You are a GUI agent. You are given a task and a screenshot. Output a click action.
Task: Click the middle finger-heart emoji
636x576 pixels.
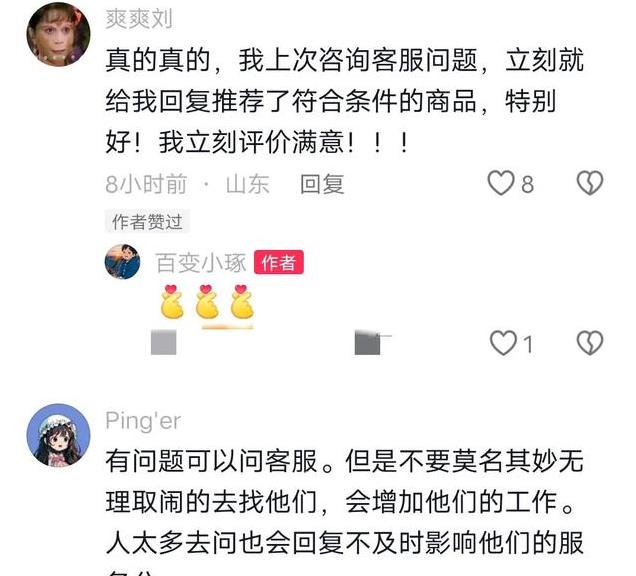[x=207, y=301]
